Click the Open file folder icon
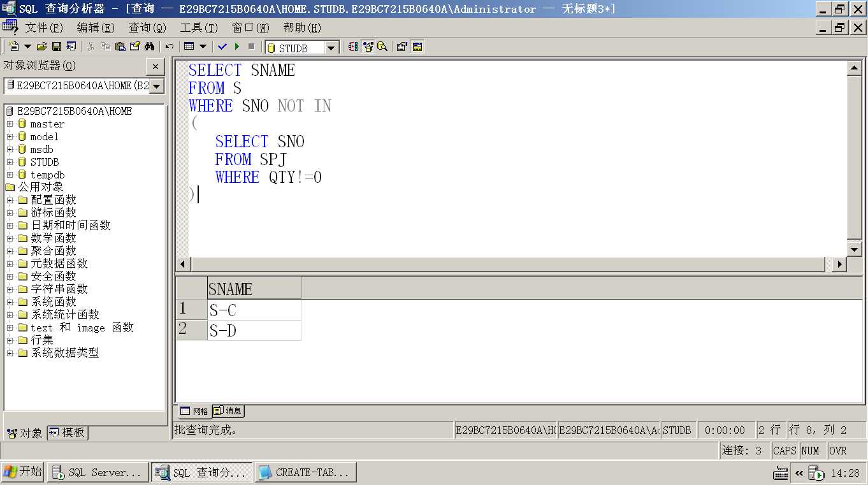 [x=42, y=47]
